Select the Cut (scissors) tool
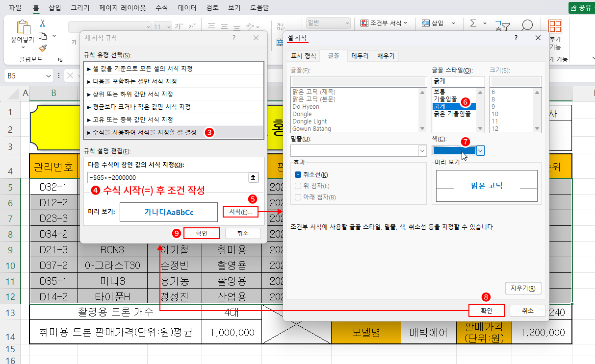This screenshot has height=364, width=595. click(x=42, y=24)
